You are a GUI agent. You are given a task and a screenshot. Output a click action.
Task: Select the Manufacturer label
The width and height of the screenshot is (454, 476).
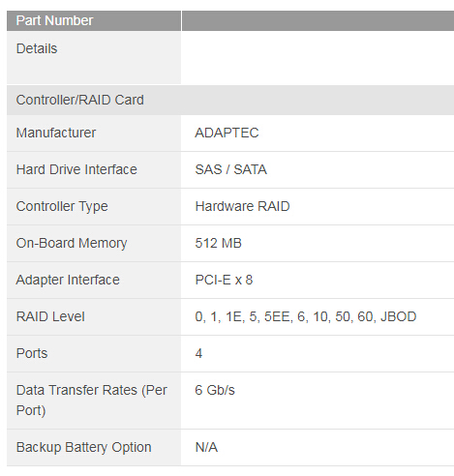[56, 133]
